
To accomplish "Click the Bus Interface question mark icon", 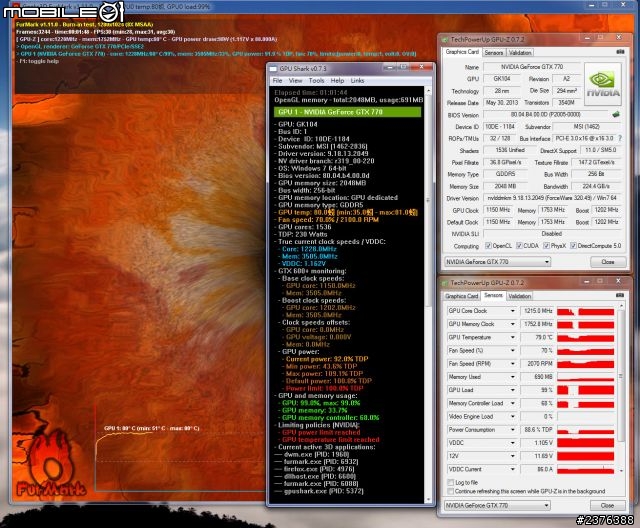I will (x=620, y=138).
